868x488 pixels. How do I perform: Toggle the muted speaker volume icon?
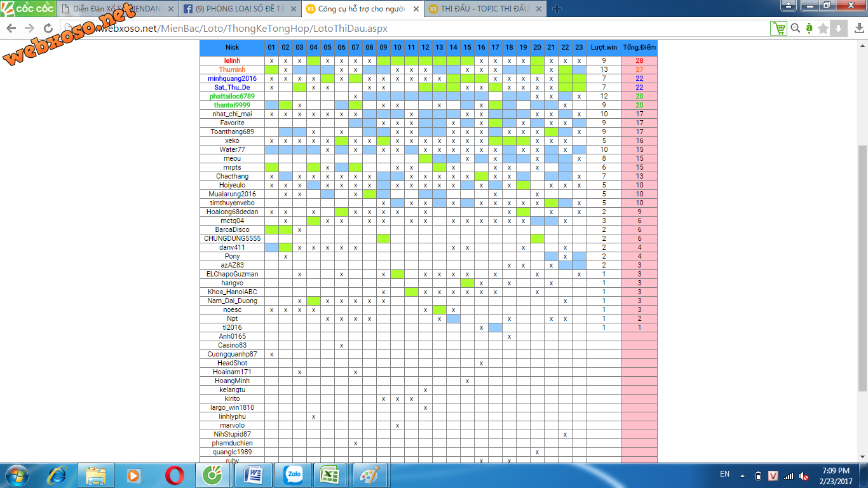(804, 475)
